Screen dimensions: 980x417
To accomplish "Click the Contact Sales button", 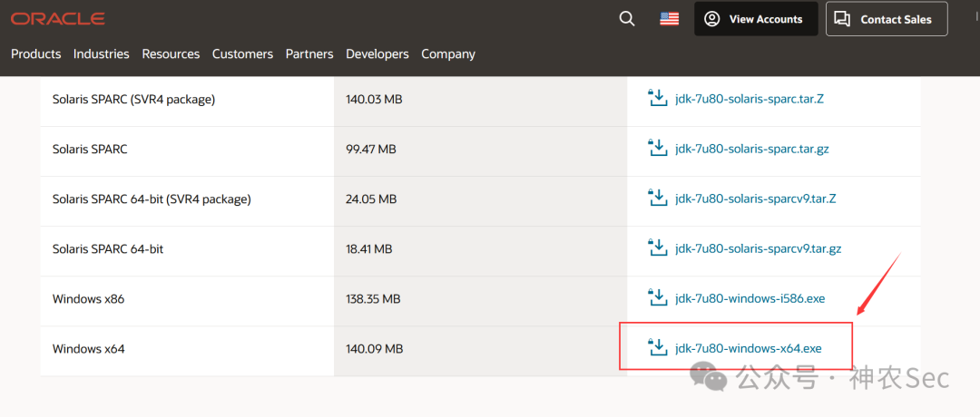I will 887,19.
